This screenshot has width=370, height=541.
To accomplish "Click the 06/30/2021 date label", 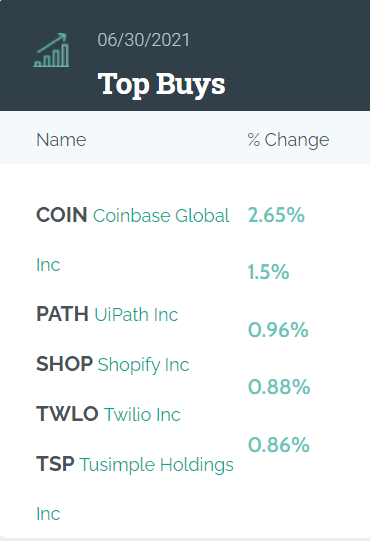I will 144,40.
